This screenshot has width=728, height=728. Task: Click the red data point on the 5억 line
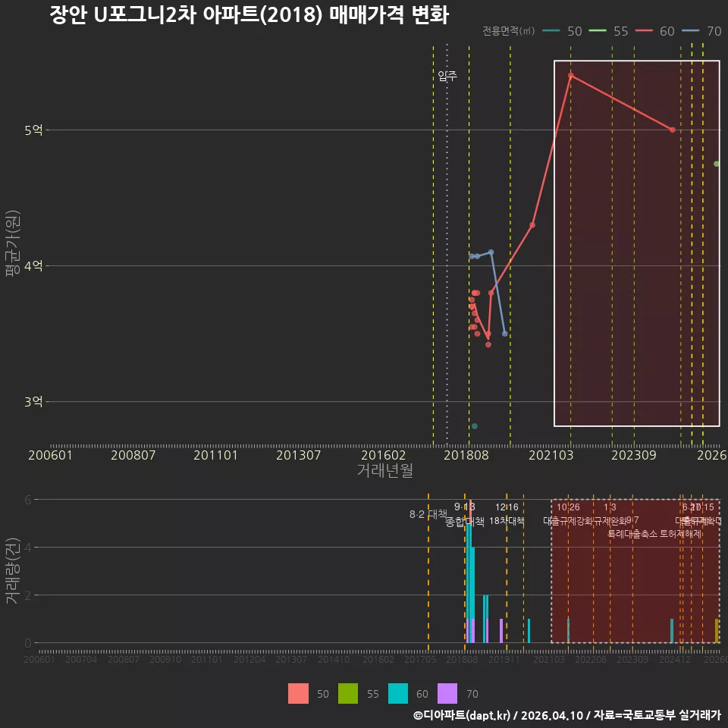point(673,130)
